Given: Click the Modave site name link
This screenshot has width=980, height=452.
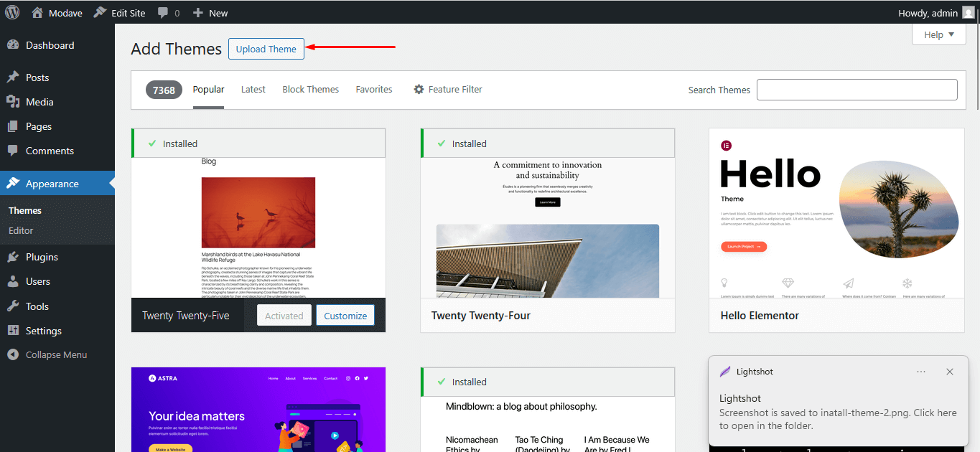Looking at the screenshot, I should [65, 13].
